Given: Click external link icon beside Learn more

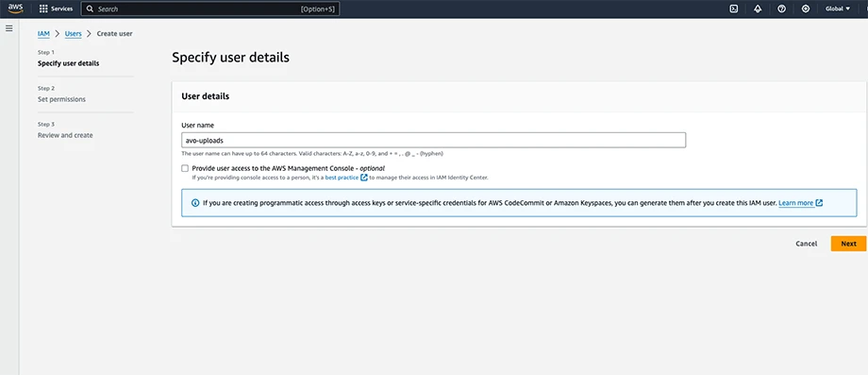Looking at the screenshot, I should [x=819, y=203].
